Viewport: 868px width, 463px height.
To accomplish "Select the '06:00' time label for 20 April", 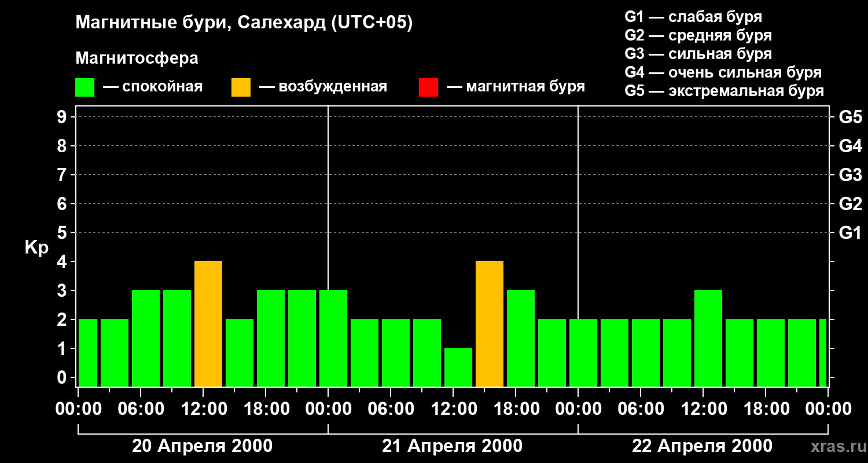I will (141, 409).
